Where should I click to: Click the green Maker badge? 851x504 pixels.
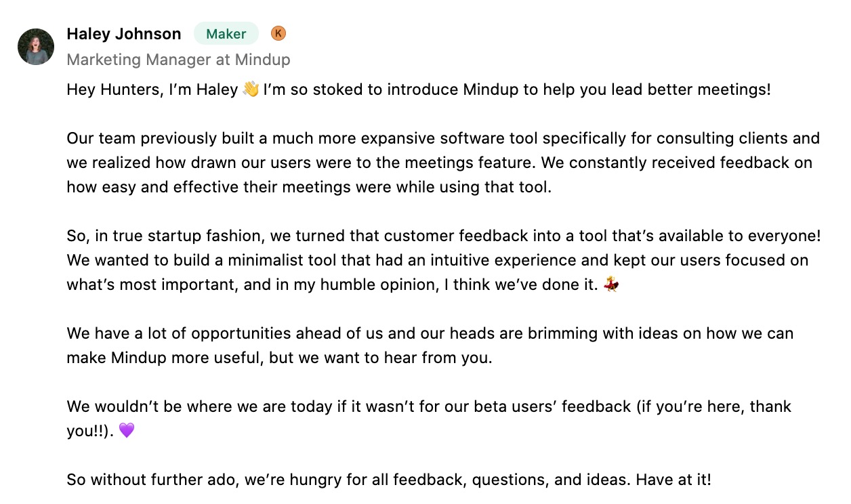(226, 34)
